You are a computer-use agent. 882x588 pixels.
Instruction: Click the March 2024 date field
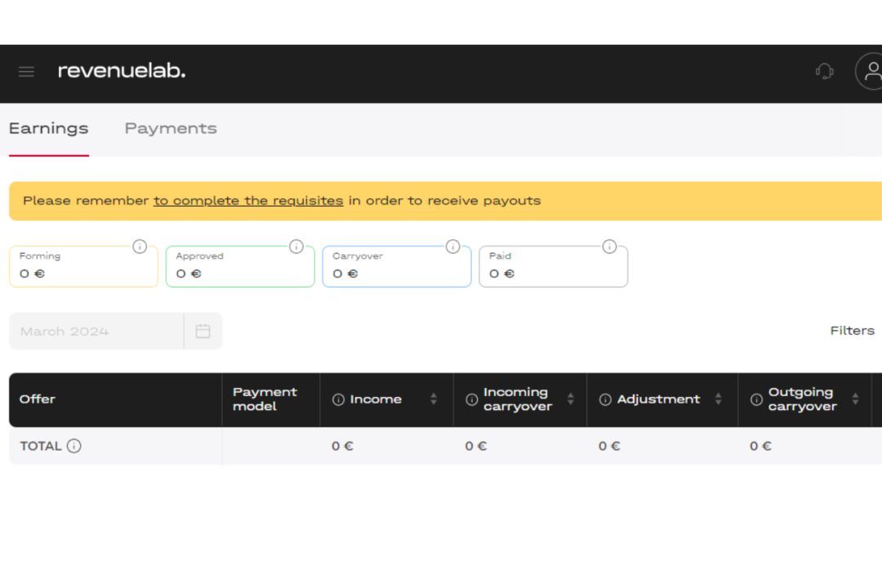tap(96, 332)
